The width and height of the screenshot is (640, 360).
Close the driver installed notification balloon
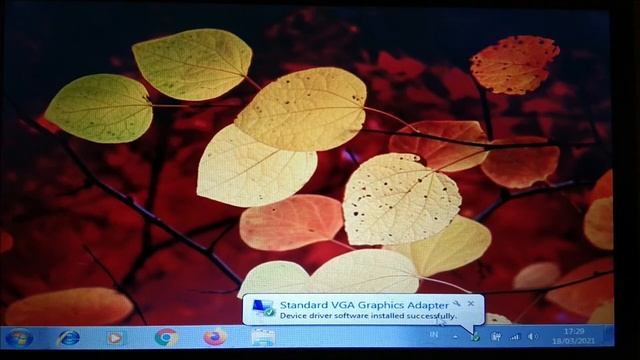(x=471, y=303)
